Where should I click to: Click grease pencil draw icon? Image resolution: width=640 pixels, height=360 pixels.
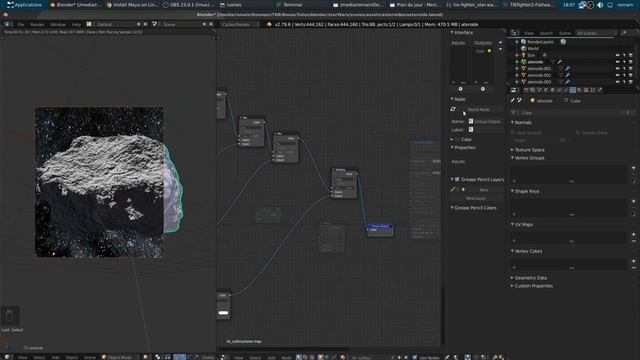pos(453,190)
